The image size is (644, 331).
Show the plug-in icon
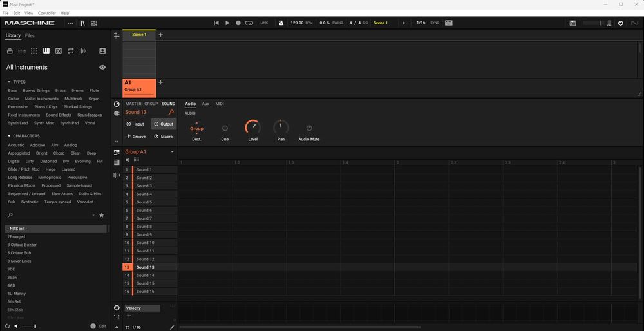click(117, 113)
